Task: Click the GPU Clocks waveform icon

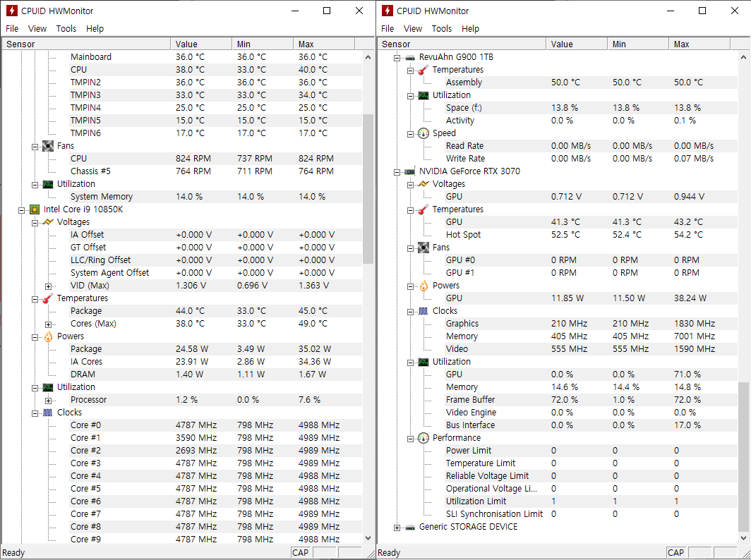Action: (423, 311)
